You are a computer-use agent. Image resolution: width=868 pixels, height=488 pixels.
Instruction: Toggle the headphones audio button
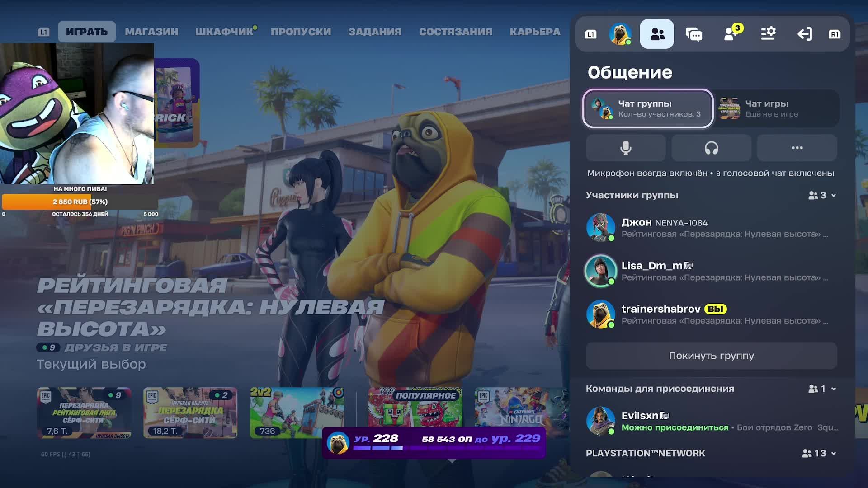[x=711, y=148]
